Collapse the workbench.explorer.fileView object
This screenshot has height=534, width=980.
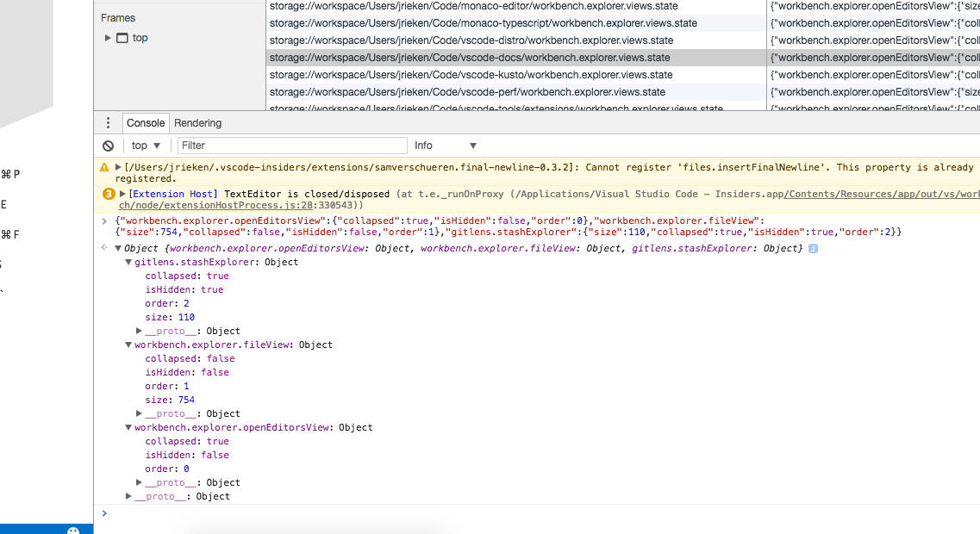click(128, 345)
